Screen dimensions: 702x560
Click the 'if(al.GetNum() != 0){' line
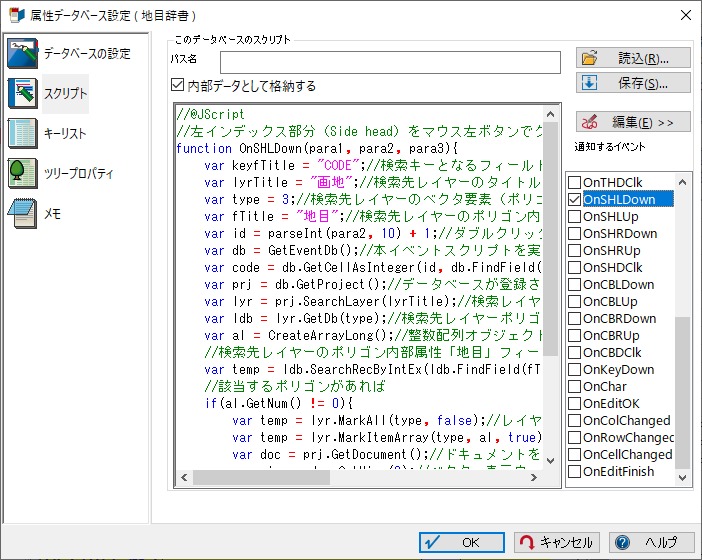click(x=279, y=403)
